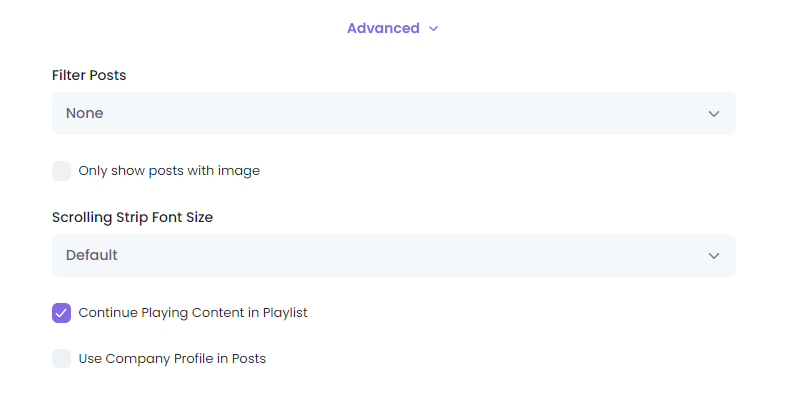Image resolution: width=788 pixels, height=420 pixels.
Task: Click the 'Continue Playing Content in Playlist' label
Action: (x=193, y=312)
